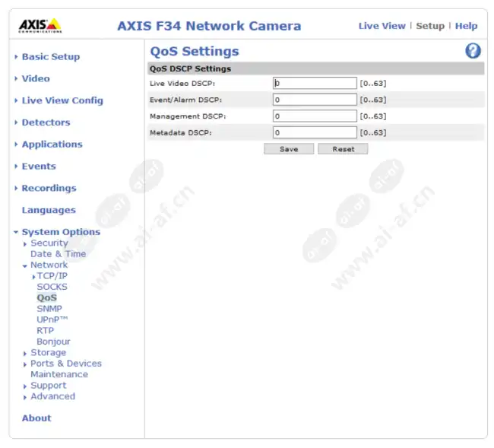Focus the Management DSCP field
Viewport: 494px width, 448px height.
pyautogui.click(x=315, y=116)
